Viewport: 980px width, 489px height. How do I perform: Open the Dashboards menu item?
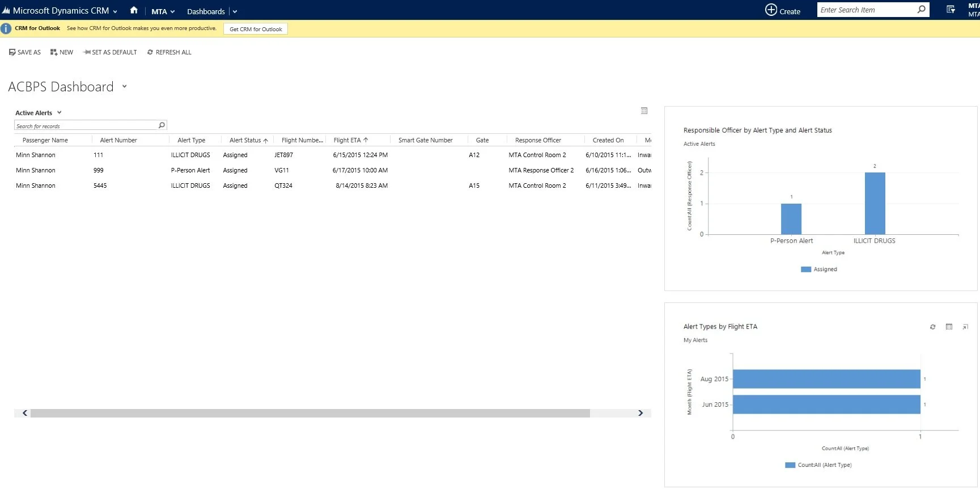click(x=206, y=11)
